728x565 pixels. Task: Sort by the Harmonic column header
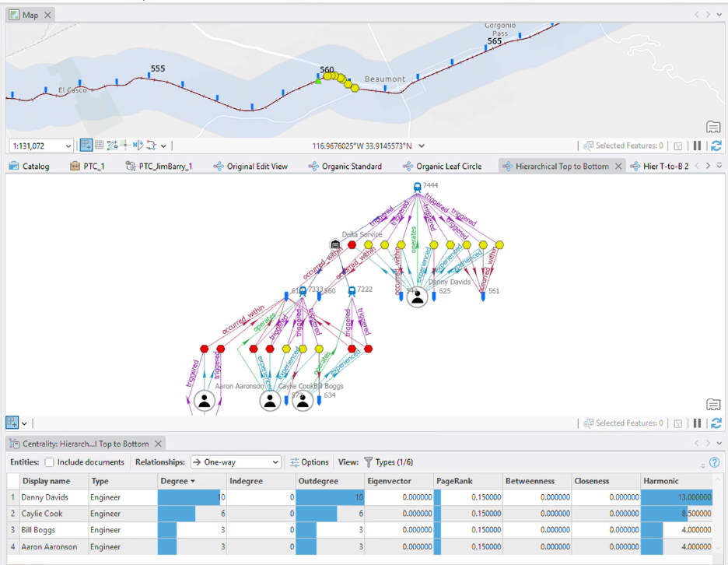(x=677, y=481)
